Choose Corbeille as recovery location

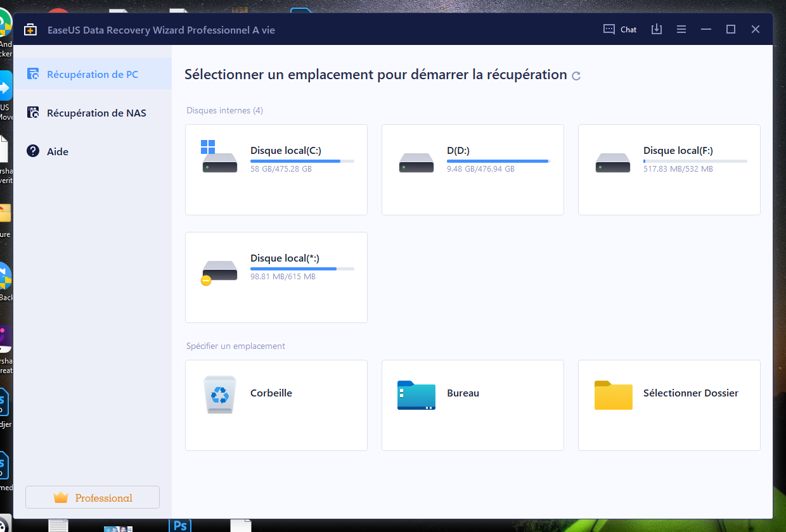[276, 405]
